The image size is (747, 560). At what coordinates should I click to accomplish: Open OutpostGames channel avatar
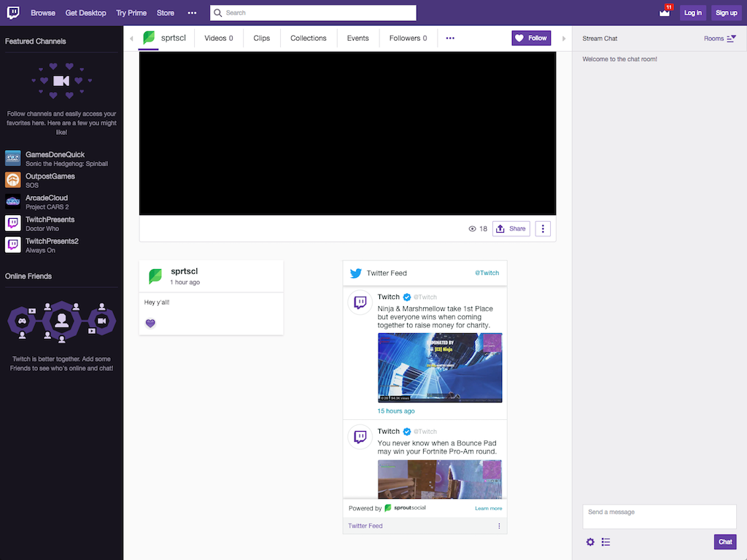pos(13,180)
